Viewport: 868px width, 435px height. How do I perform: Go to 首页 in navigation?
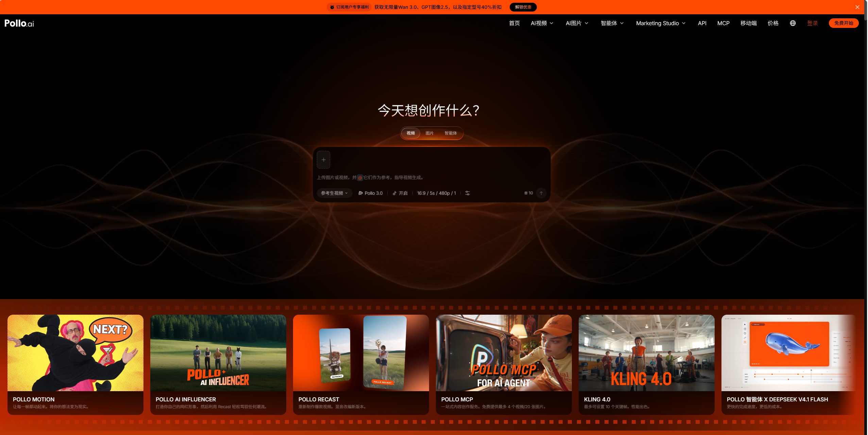click(514, 23)
